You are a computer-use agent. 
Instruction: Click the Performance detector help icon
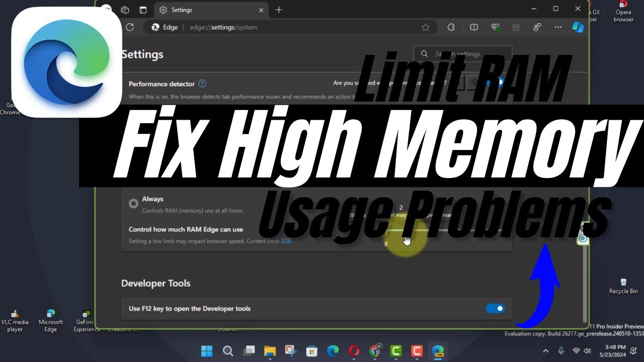202,83
